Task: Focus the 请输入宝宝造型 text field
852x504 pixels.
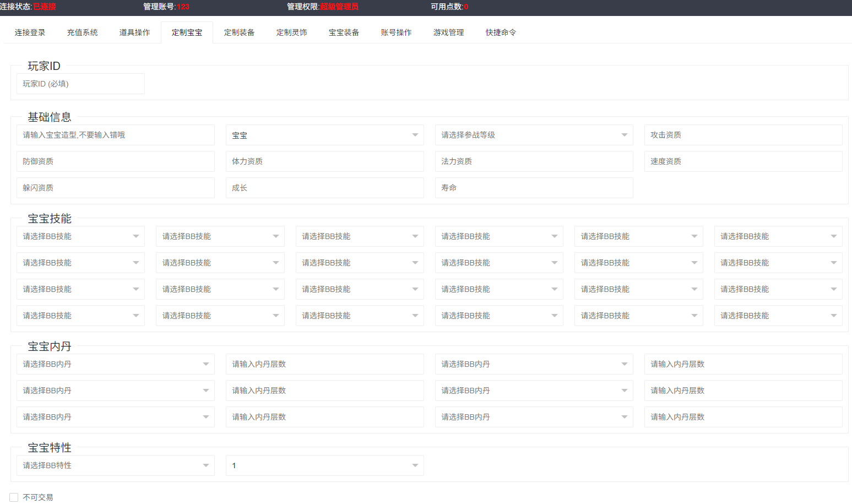Action: tap(115, 135)
